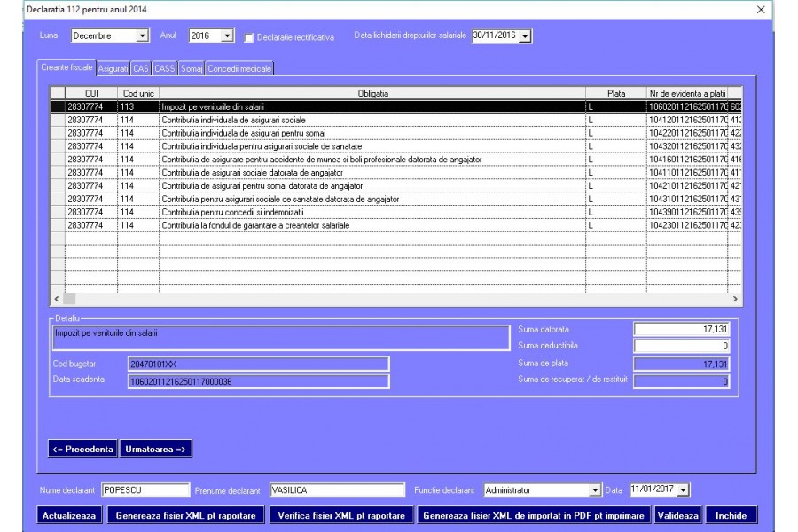798x532 pixels.
Task: Click the evidence number 10412011216250117 cell
Action: [687, 120]
